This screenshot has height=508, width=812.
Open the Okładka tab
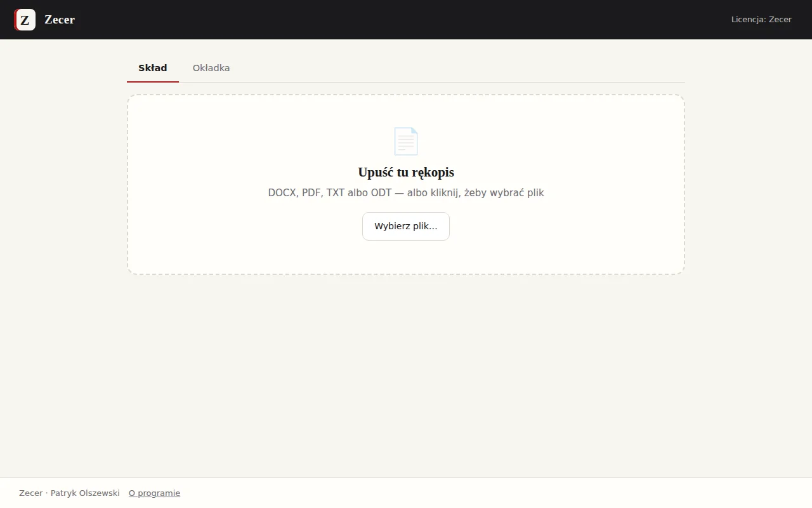211,68
